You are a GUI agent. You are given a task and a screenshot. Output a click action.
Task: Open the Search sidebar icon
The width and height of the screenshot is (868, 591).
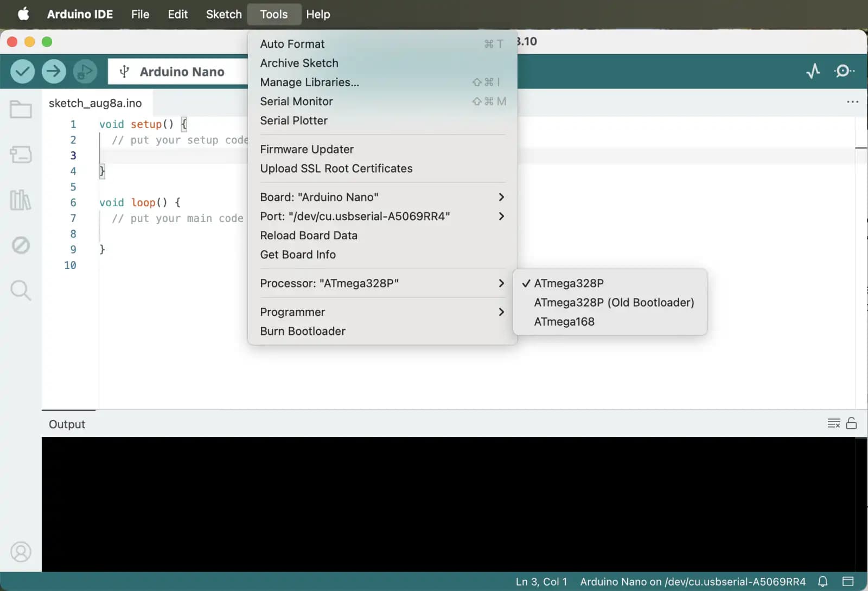point(21,290)
